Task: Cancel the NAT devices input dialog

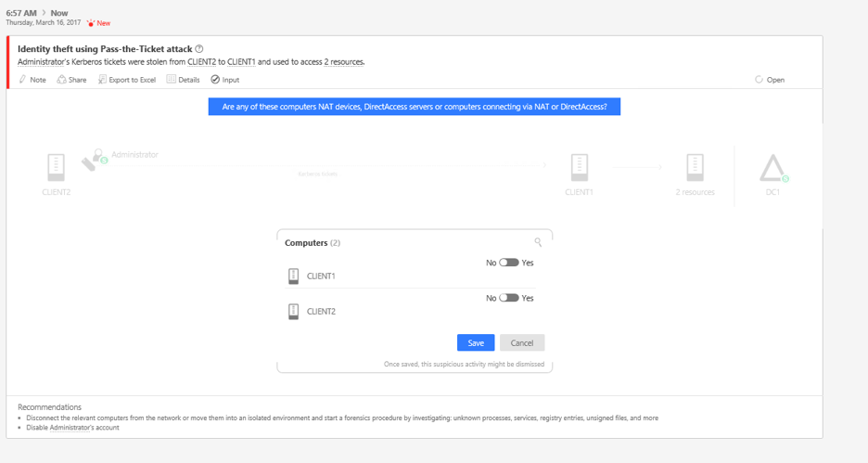Action: 522,342
